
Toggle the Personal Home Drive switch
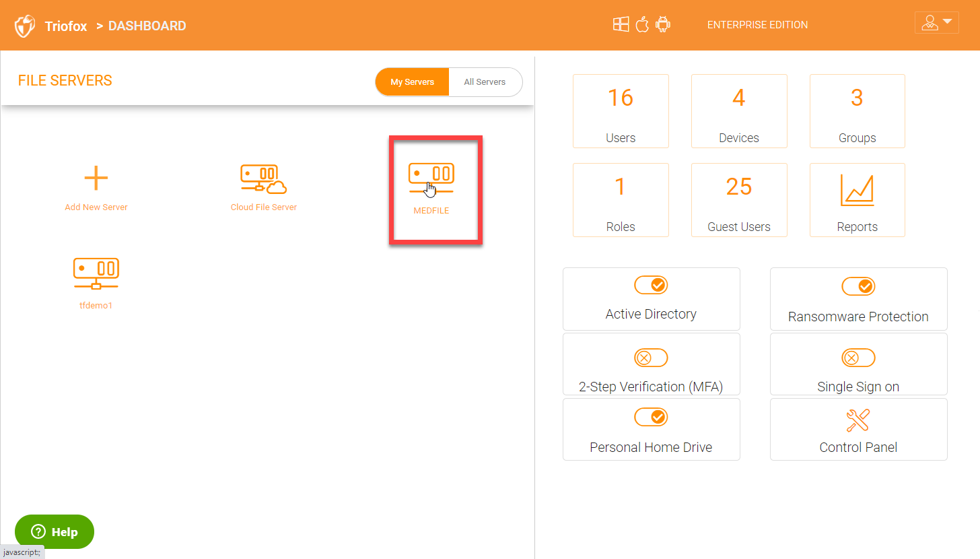pyautogui.click(x=651, y=418)
